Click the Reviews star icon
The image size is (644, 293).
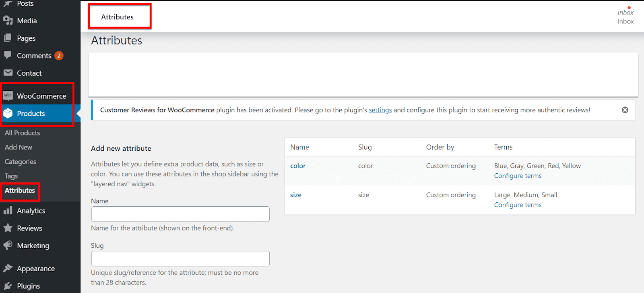point(8,228)
